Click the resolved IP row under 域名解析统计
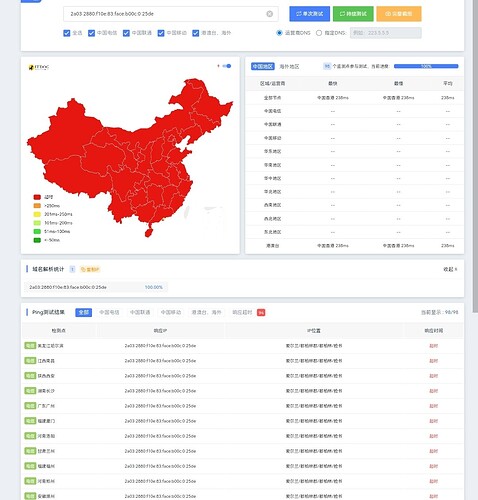478x500 pixels. tap(96, 287)
